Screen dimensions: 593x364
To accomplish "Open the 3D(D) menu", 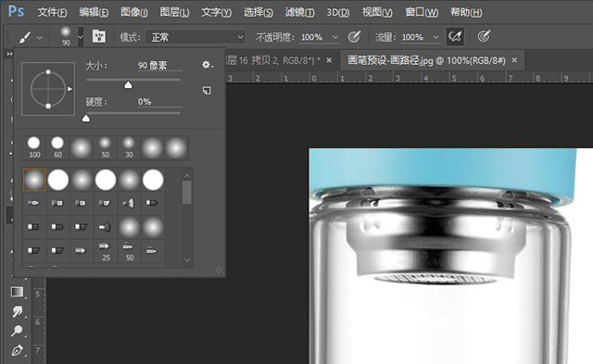I will pos(337,12).
